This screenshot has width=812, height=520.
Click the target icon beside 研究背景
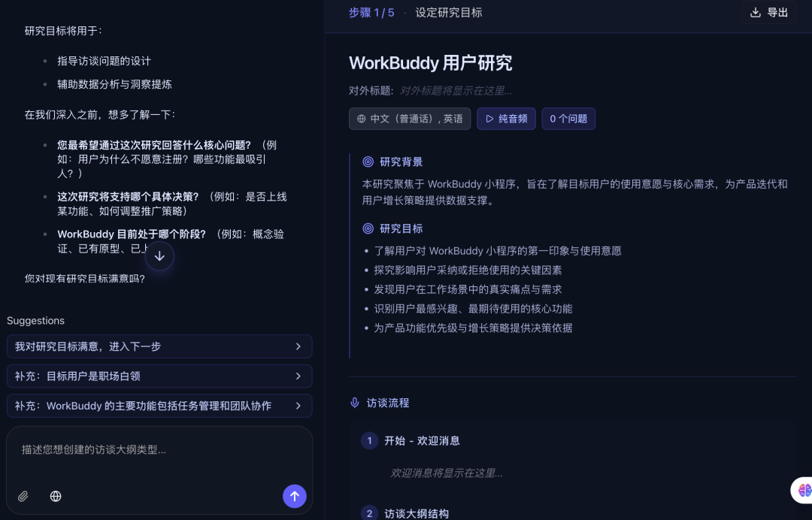coord(368,162)
